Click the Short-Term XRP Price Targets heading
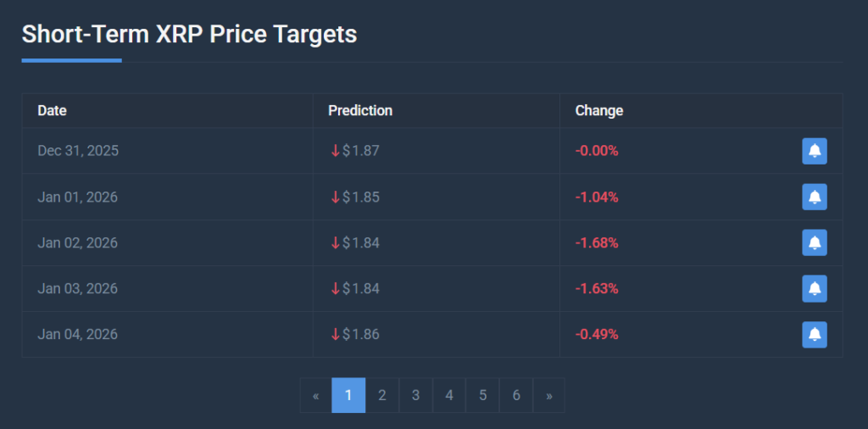This screenshot has height=429, width=868. [189, 34]
